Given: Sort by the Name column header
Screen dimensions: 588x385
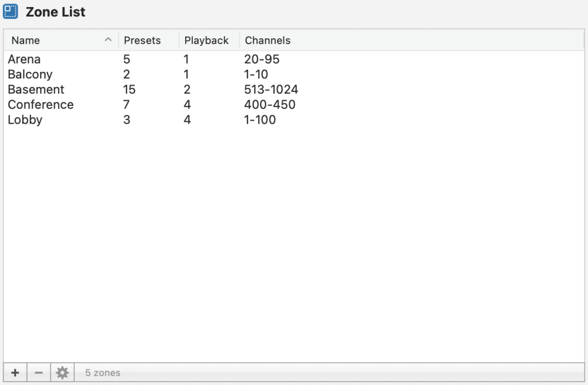Looking at the screenshot, I should pos(26,41).
